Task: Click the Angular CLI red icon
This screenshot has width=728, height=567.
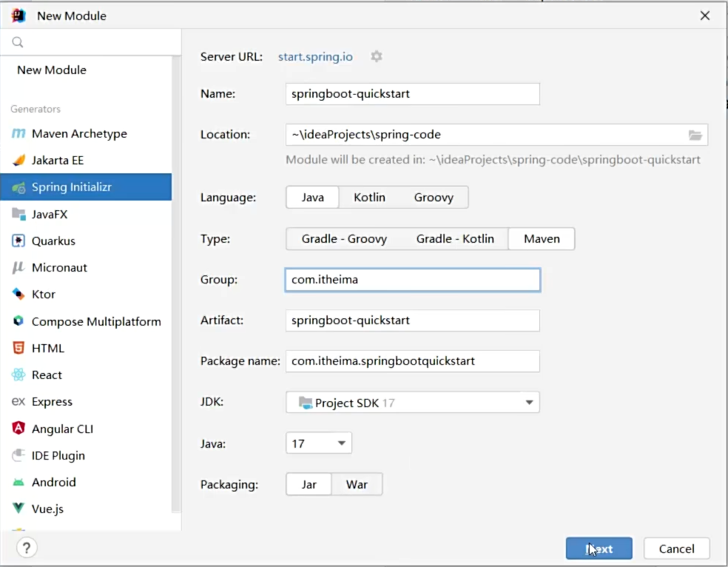Action: (18, 428)
